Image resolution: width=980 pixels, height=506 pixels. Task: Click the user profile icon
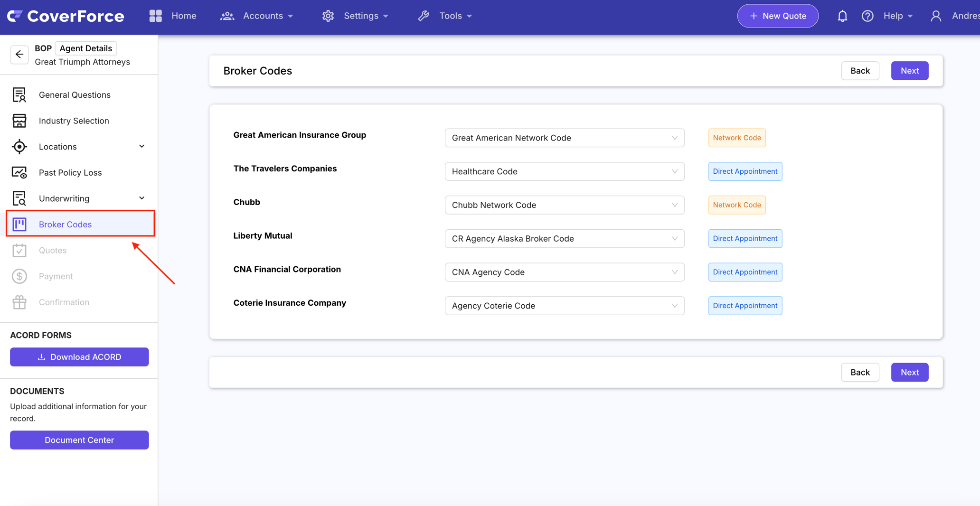936,16
